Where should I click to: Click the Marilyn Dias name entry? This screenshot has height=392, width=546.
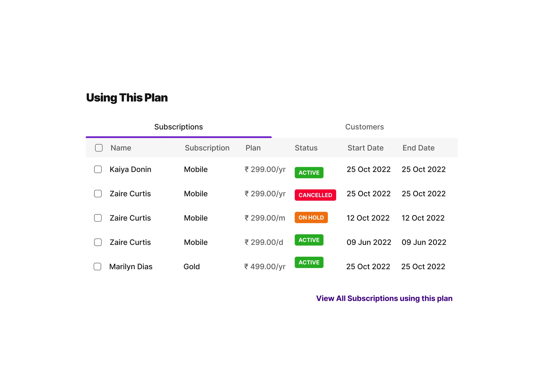tap(131, 267)
